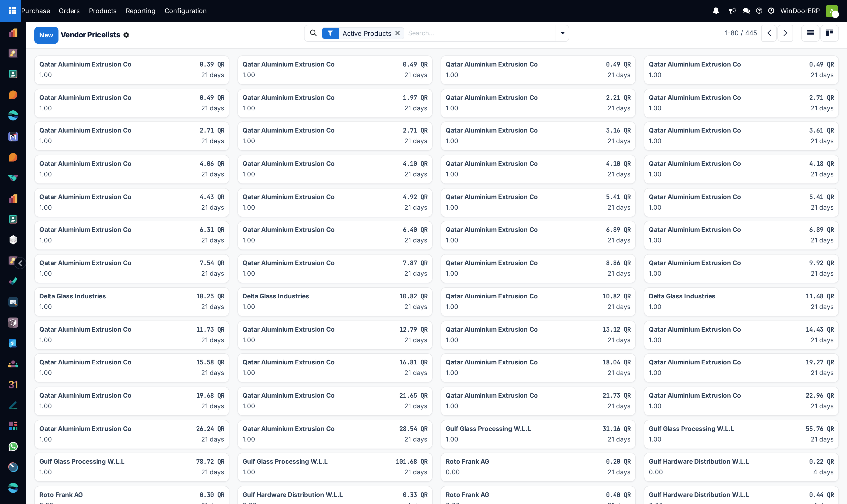Open the 28.54 QR pricelist card
The image size is (847, 504).
point(335,434)
